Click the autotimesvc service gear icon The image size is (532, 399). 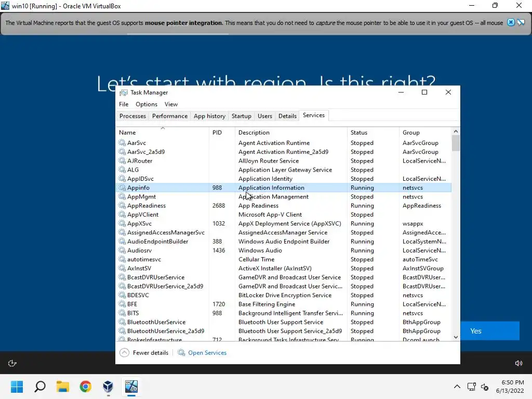(x=122, y=259)
